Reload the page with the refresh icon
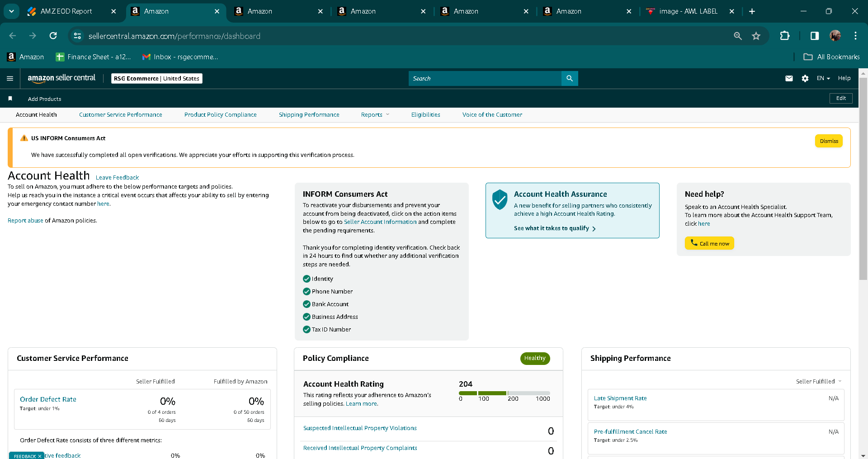This screenshot has height=459, width=868. point(53,36)
